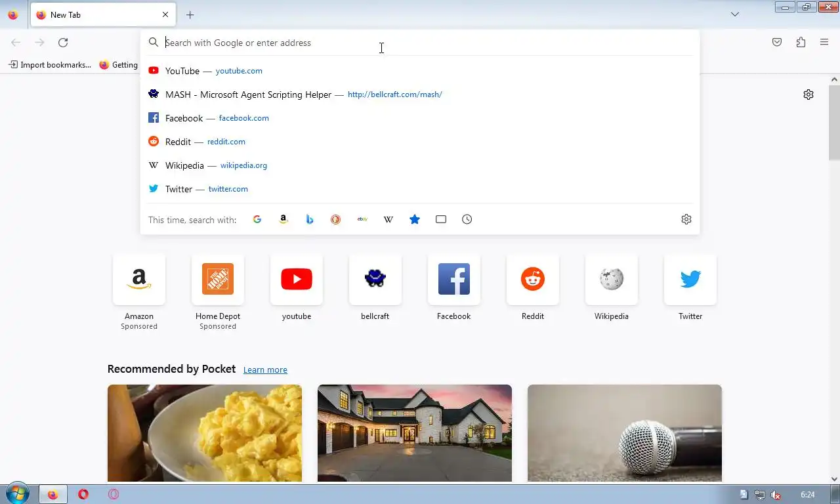The height and width of the screenshot is (504, 840).
Task: Open the Getting Started bookmark
Action: pyautogui.click(x=119, y=64)
